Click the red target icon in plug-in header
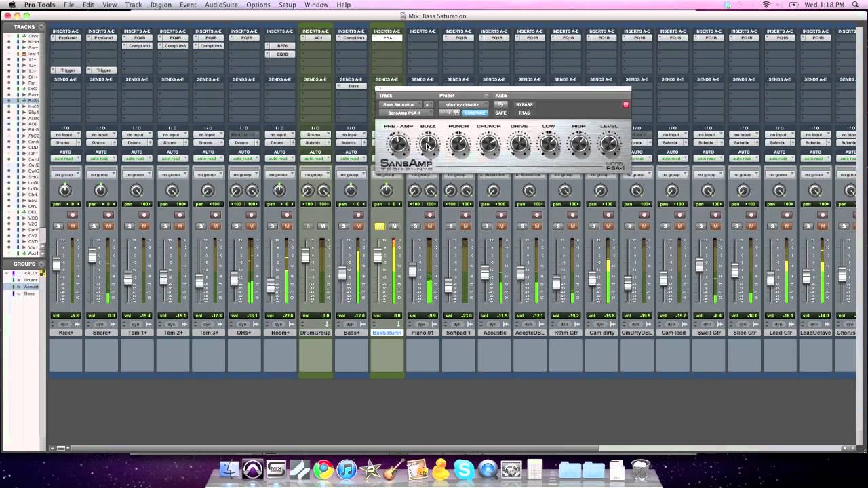 [x=626, y=105]
